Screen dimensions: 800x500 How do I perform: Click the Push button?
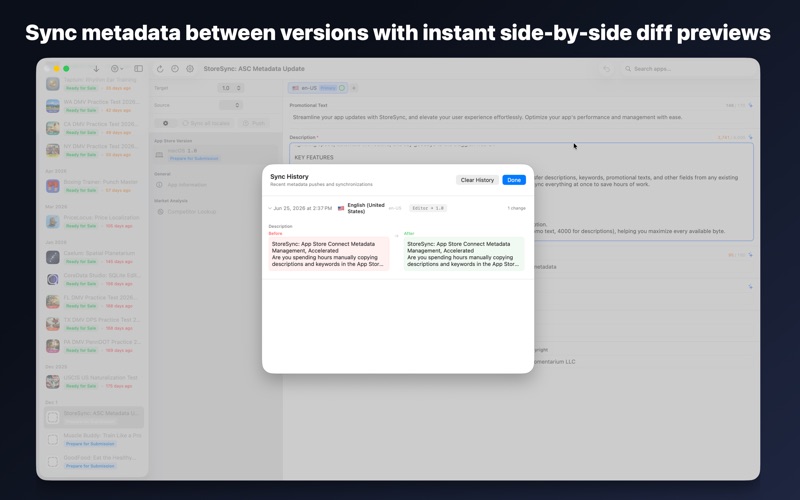pos(254,123)
